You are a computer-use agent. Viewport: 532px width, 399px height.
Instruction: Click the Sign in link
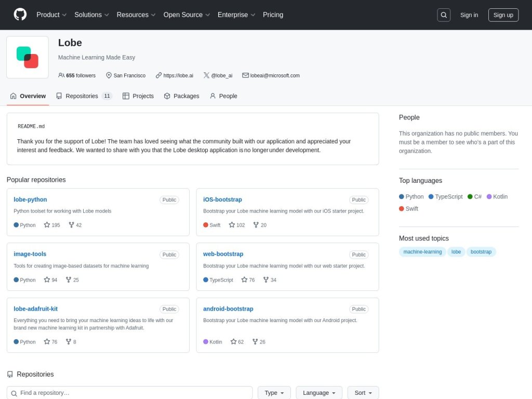pos(469,15)
